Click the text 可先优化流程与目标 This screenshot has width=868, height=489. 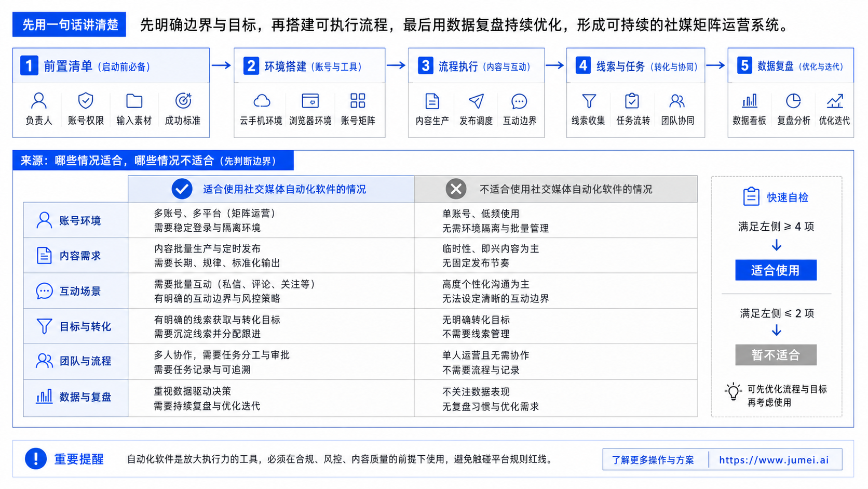point(787,389)
